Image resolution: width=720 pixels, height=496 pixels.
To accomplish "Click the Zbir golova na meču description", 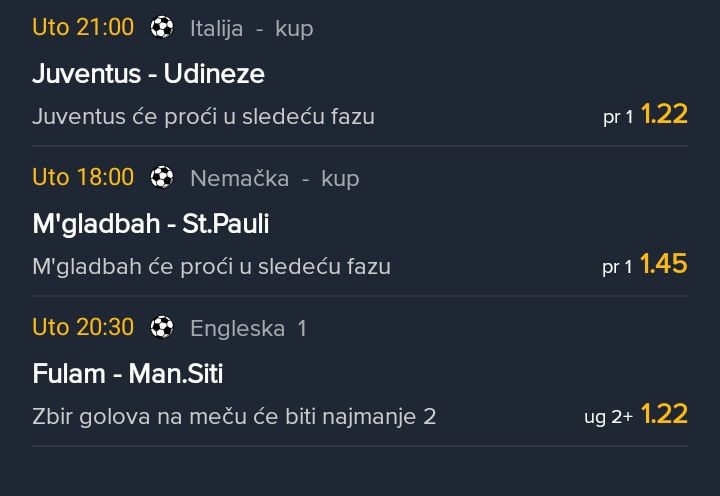I will pos(234,415).
